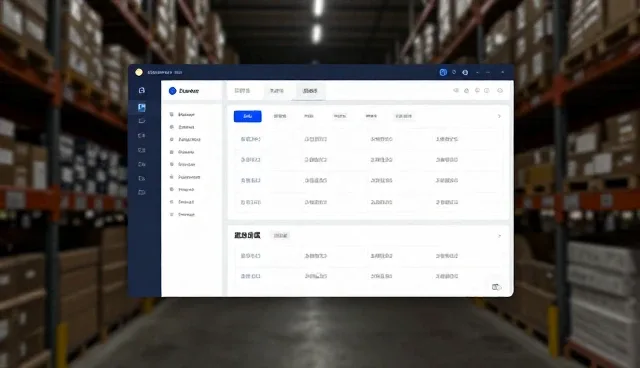The height and width of the screenshot is (368, 640).
Task: Click the icon in the lower panel's bottom-right corner
Action: point(496,287)
